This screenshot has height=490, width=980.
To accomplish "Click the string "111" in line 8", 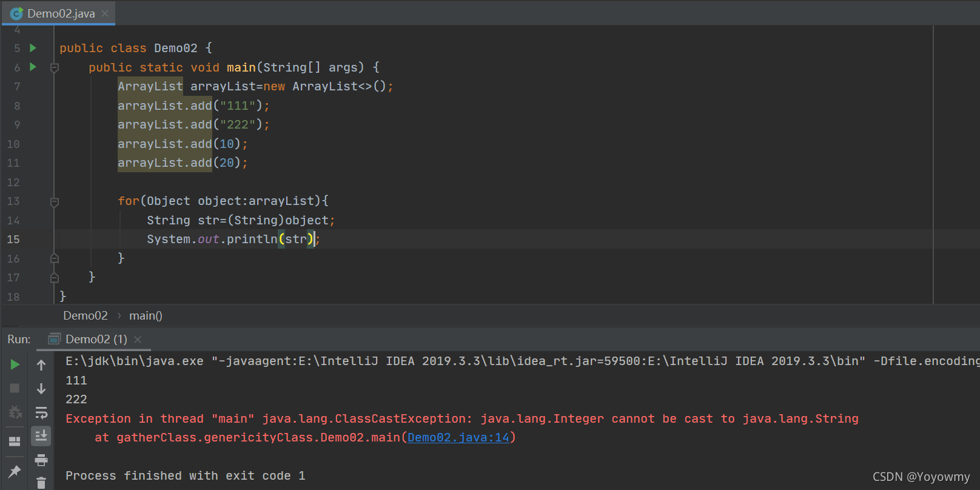I will coord(238,106).
